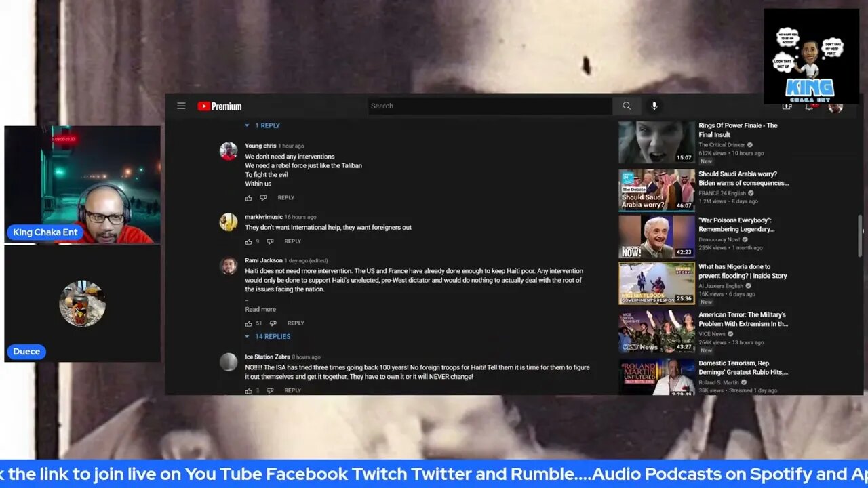Expand the 14 REPLIES thread
Screen dimensions: 868x488
tap(267, 337)
